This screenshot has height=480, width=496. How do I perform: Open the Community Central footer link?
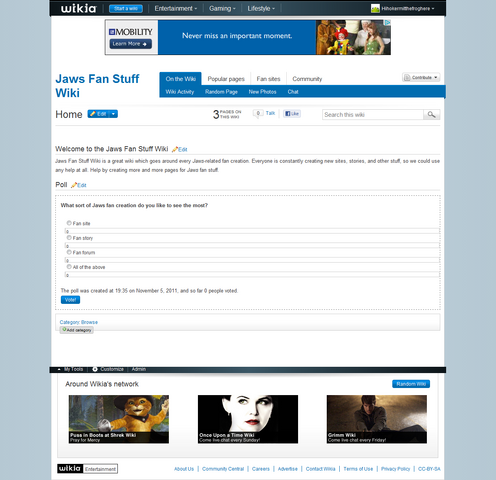tap(223, 469)
